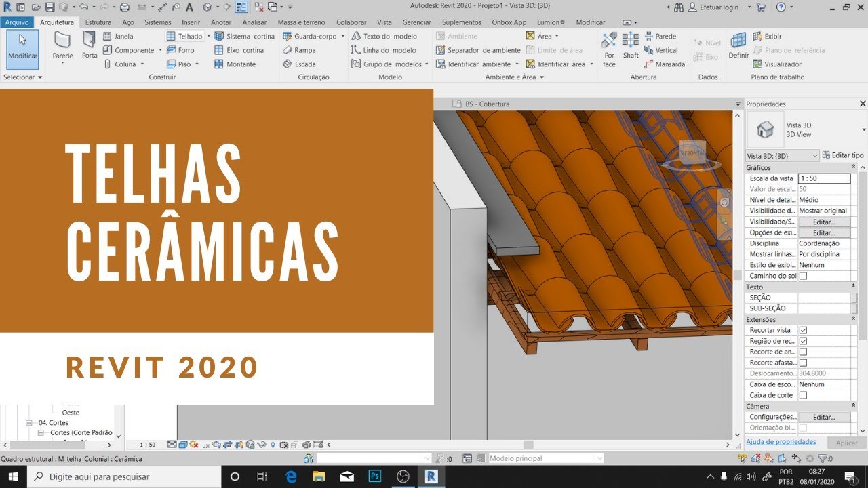Open the Gerenciar ribbon tab
This screenshot has height=488, width=868.
(x=417, y=22)
